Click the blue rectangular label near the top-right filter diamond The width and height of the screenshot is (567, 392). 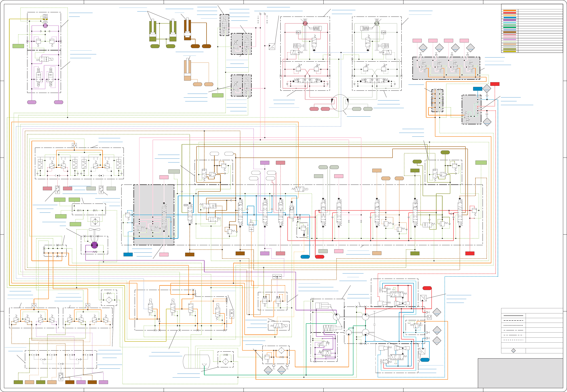[x=478, y=89]
